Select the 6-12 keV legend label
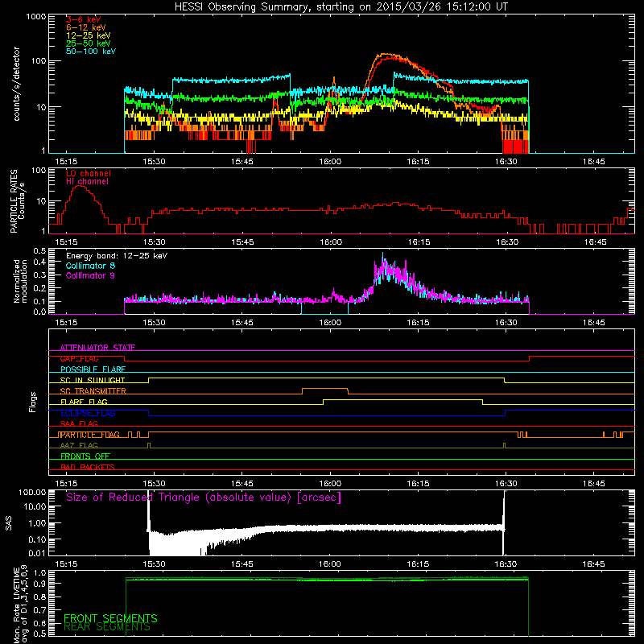The height and width of the screenshot is (644, 644). tap(86, 27)
